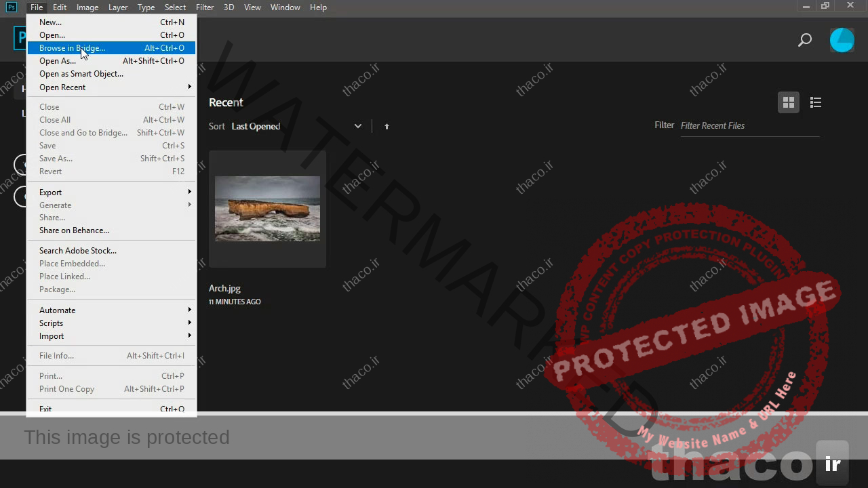Select Search Adobe Stock...

pos(111,251)
